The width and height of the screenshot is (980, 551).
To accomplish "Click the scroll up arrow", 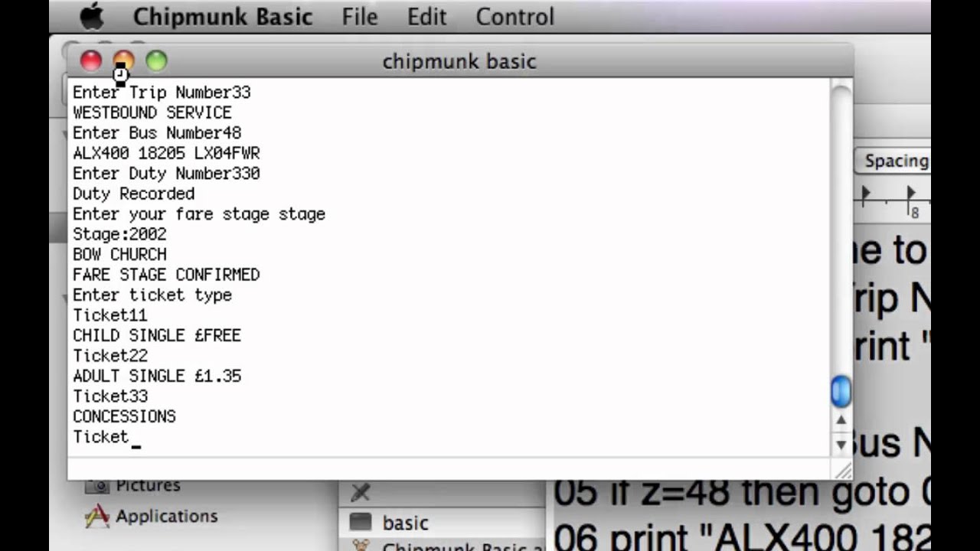I will (x=841, y=419).
